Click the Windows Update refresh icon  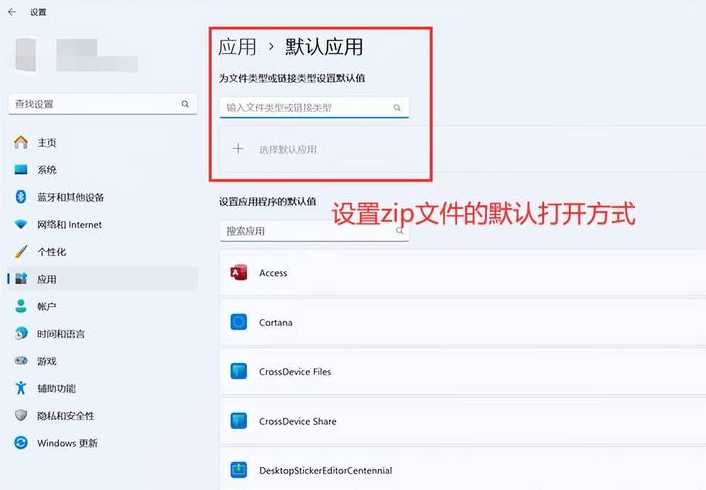click(21, 443)
